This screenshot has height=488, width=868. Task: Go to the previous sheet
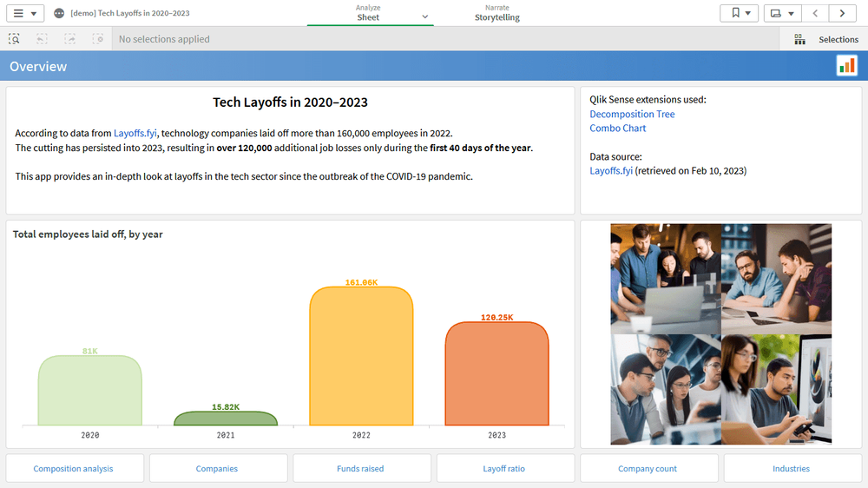(x=815, y=13)
